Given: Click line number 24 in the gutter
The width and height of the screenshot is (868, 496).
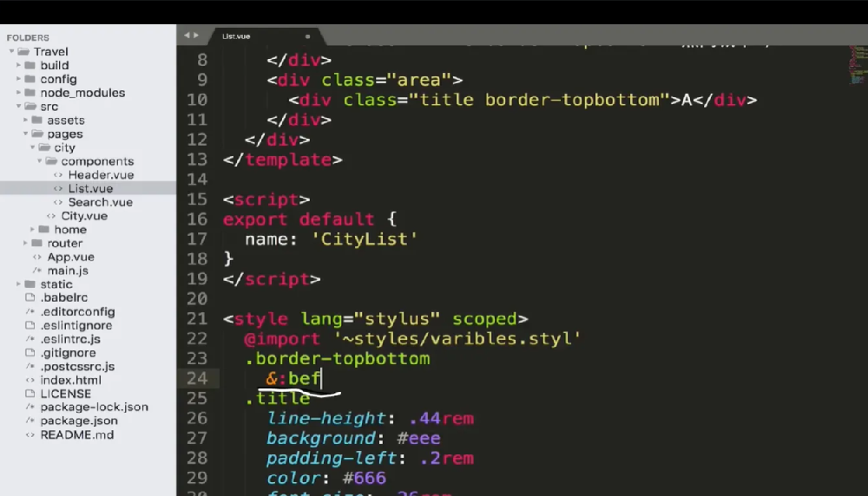Looking at the screenshot, I should [197, 378].
